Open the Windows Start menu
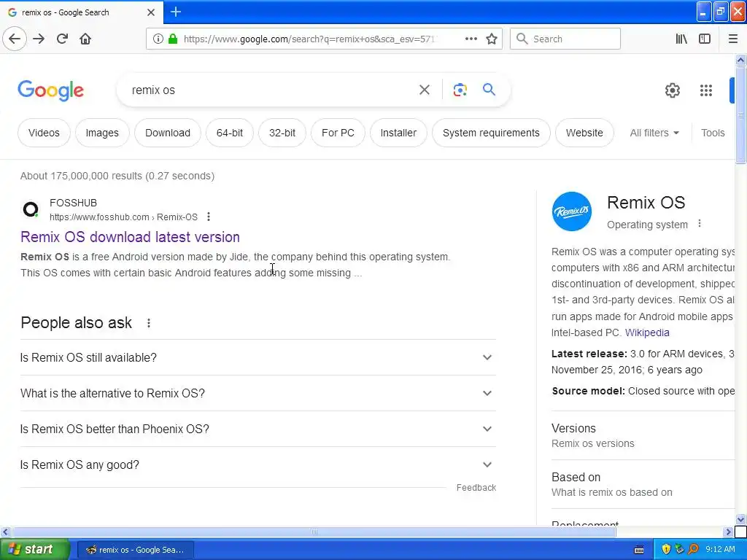The height and width of the screenshot is (560, 747). coord(35,549)
